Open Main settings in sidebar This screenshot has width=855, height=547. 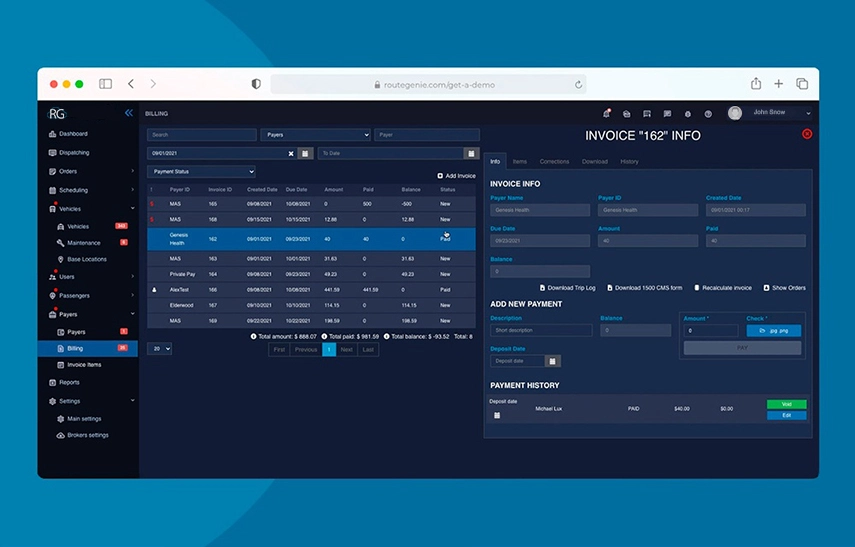click(x=79, y=419)
